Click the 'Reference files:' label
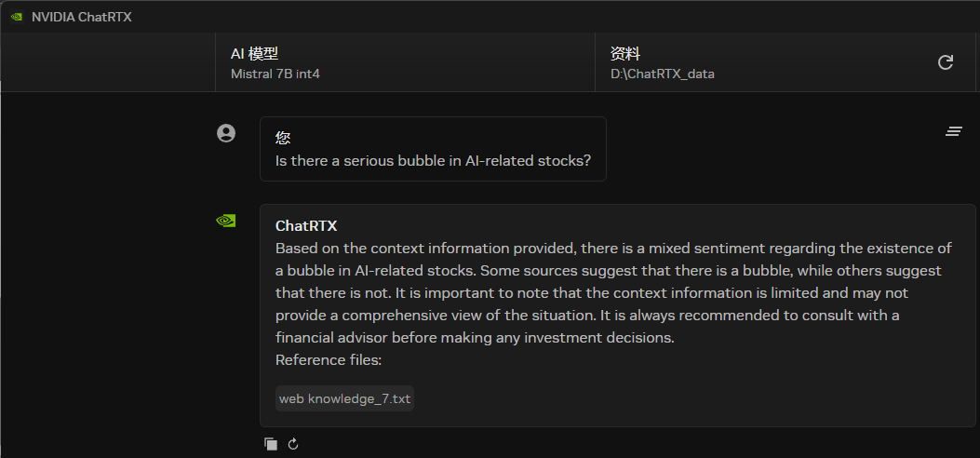Image resolution: width=980 pixels, height=458 pixels. (x=329, y=359)
